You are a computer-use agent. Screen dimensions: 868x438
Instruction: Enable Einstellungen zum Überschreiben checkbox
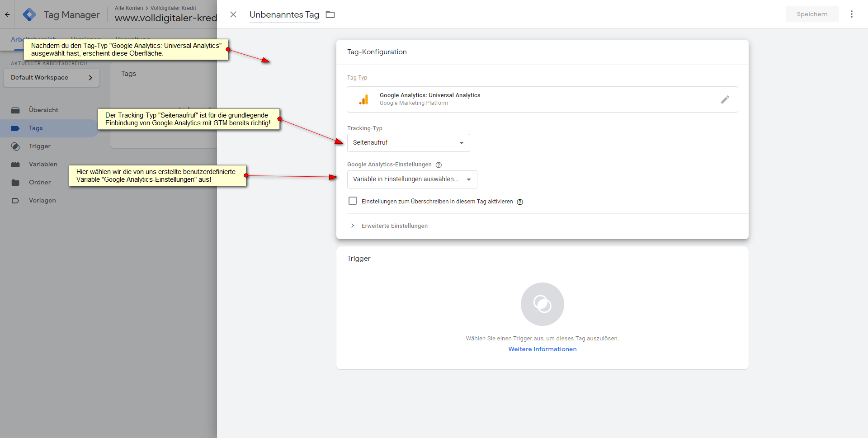(353, 201)
